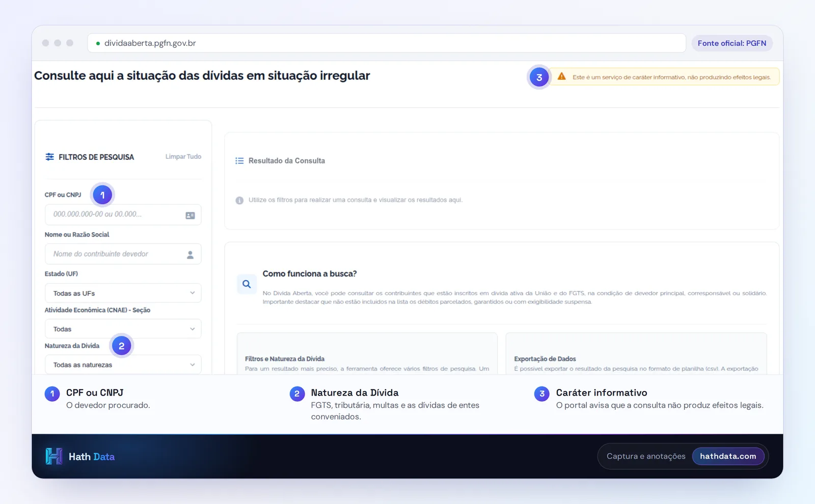Open the Natureza da Dívida dropdown
The width and height of the screenshot is (815, 504).
pyautogui.click(x=123, y=365)
